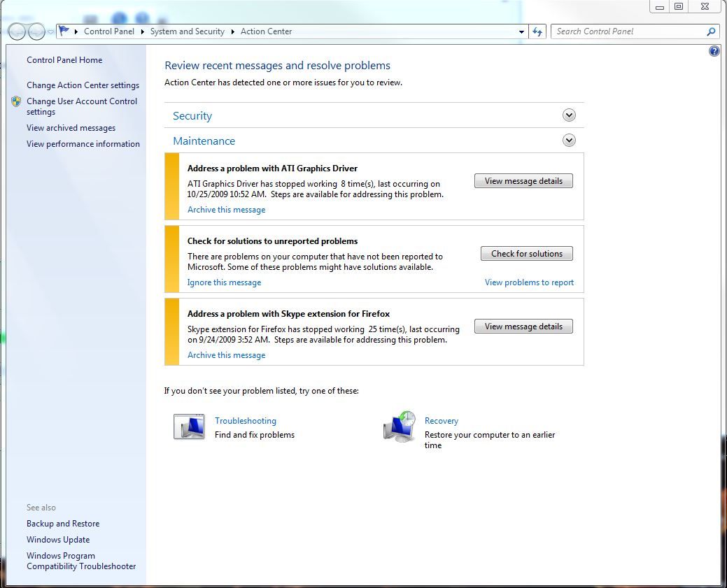This screenshot has height=588, width=727.
Task: Open View archived messages
Action: click(x=71, y=127)
